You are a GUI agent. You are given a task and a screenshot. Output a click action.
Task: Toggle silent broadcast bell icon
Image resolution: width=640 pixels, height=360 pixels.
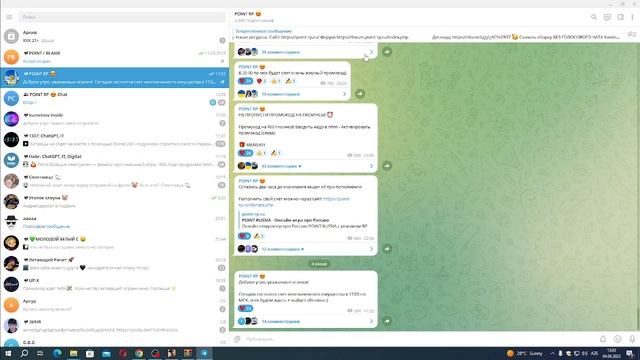(603, 339)
